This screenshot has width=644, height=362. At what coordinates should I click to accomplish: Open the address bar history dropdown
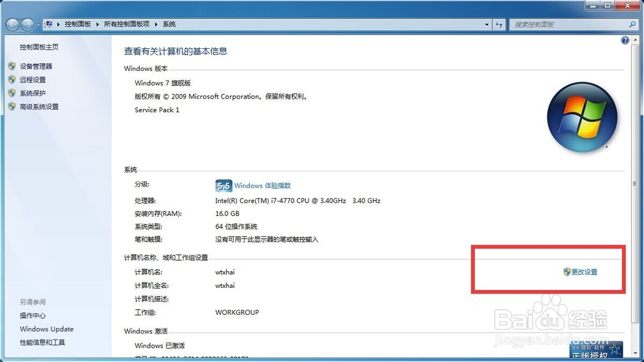coord(487,24)
